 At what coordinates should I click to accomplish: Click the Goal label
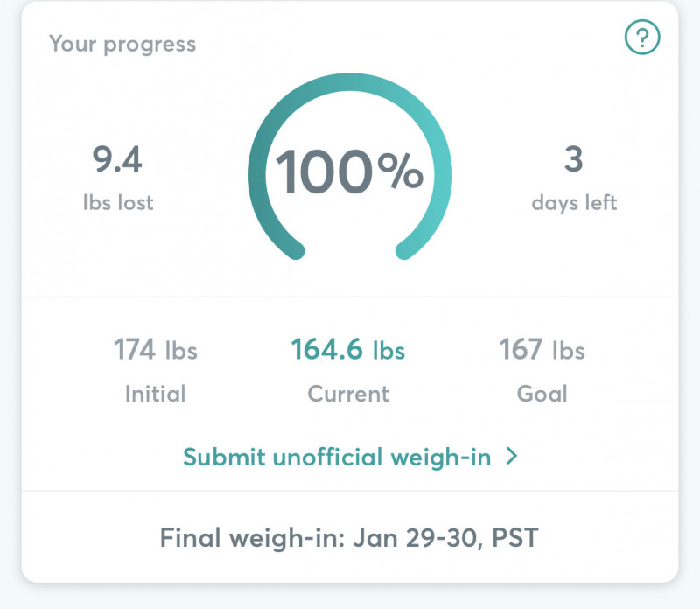click(542, 394)
